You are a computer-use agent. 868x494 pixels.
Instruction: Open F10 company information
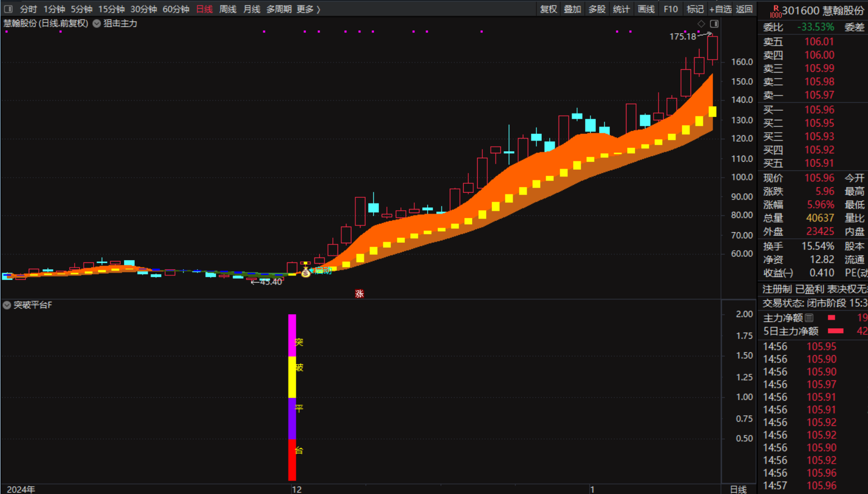(x=670, y=9)
